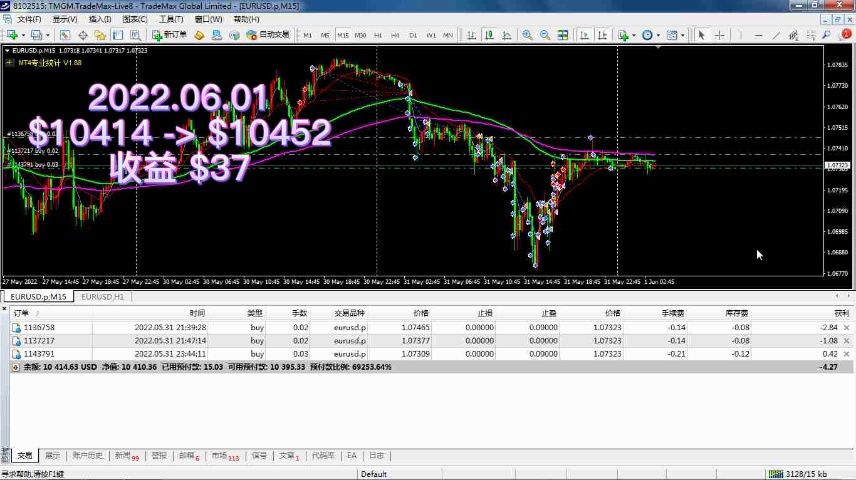Screen dimensions: 856x480
Task: Toggle the Navigator folder-star icon
Action: tap(100, 35)
